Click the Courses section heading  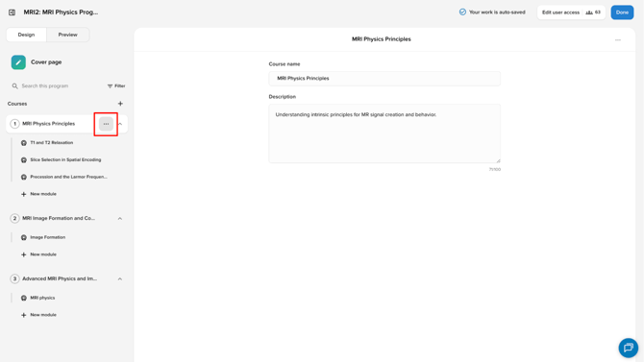(17, 104)
